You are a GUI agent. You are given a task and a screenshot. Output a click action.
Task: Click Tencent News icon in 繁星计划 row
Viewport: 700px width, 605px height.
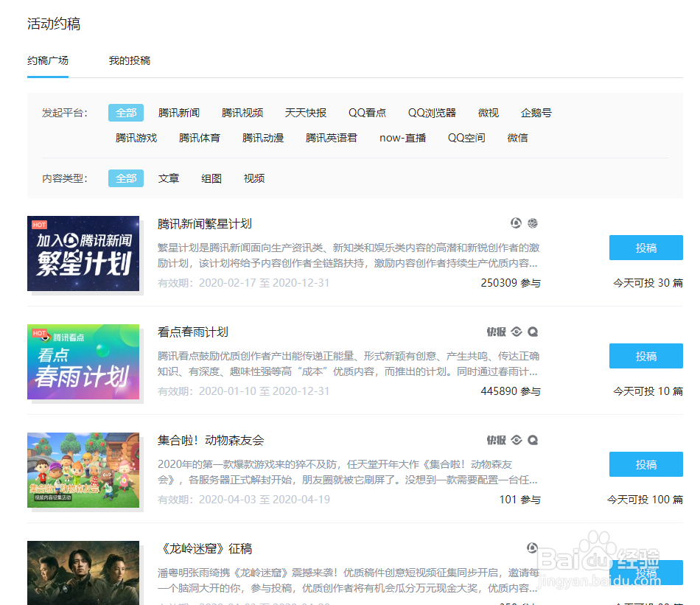[x=516, y=223]
